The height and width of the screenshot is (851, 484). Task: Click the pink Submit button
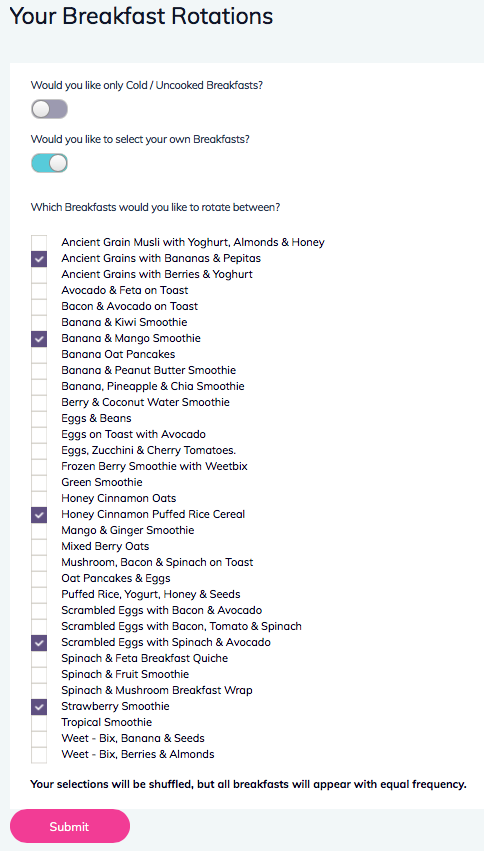tap(69, 827)
